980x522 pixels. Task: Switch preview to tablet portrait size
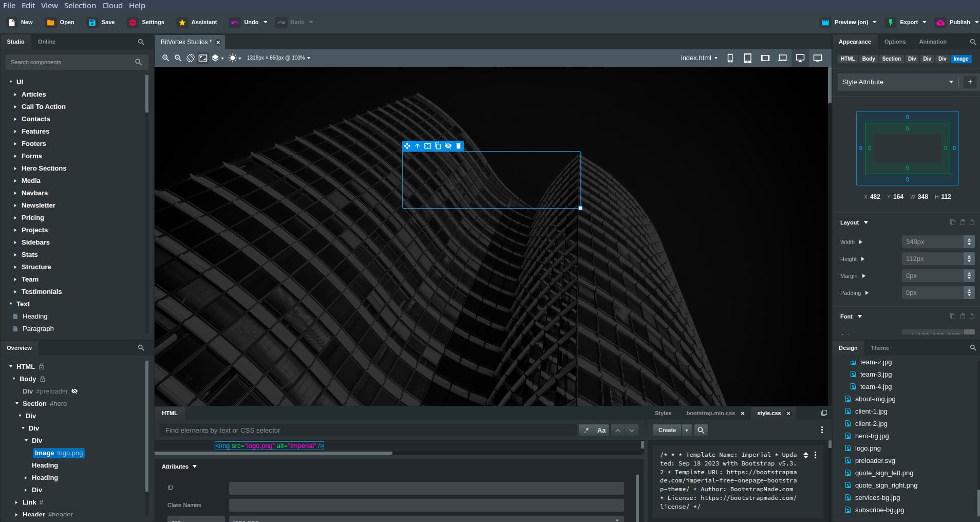point(747,58)
